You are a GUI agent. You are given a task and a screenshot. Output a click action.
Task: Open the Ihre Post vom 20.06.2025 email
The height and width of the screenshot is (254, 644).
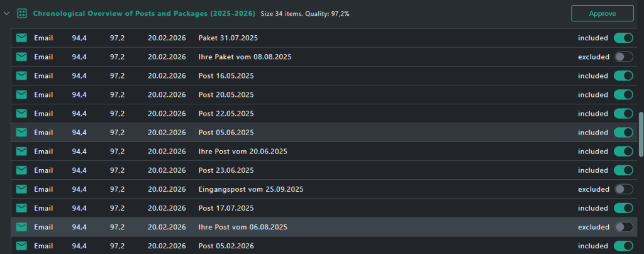[242, 152]
